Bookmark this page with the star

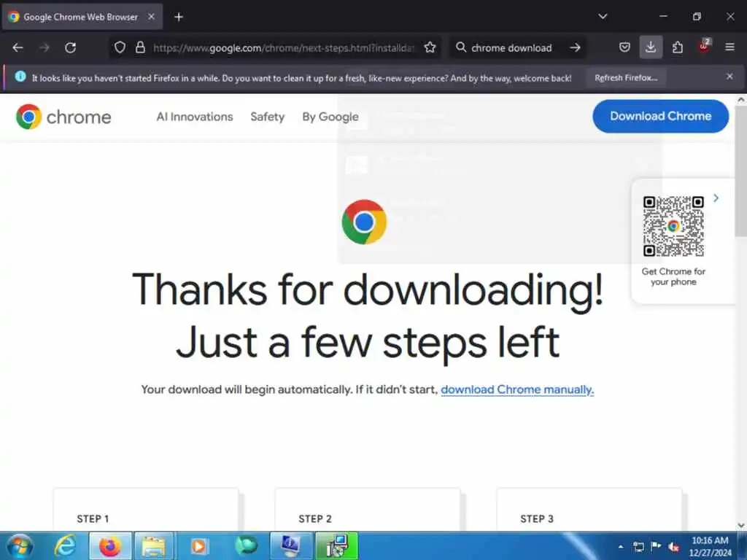[x=430, y=47]
